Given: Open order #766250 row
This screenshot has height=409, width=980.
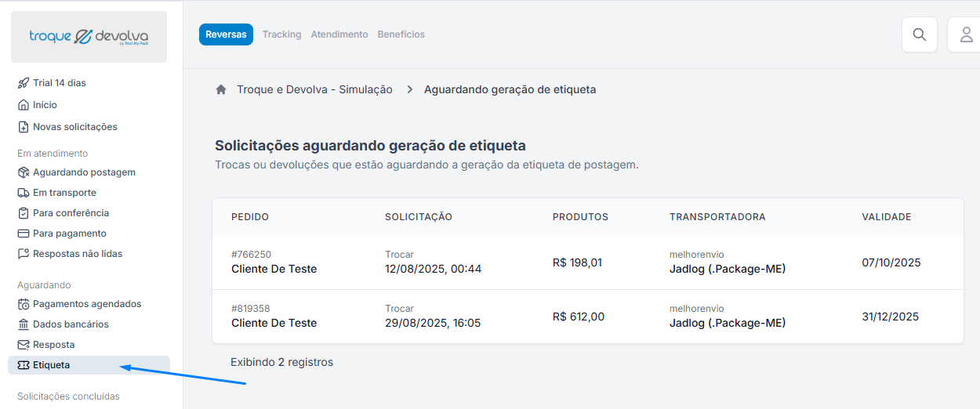Looking at the screenshot, I should click(587, 262).
